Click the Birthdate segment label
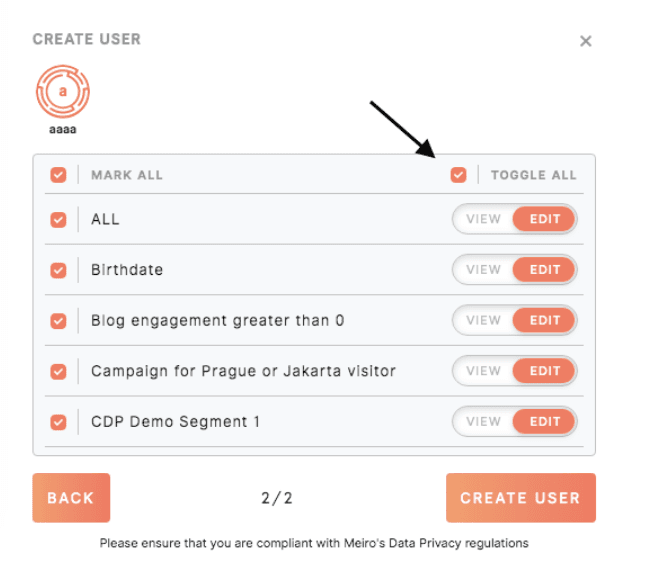Screen dimensions: 667x566 (x=127, y=270)
